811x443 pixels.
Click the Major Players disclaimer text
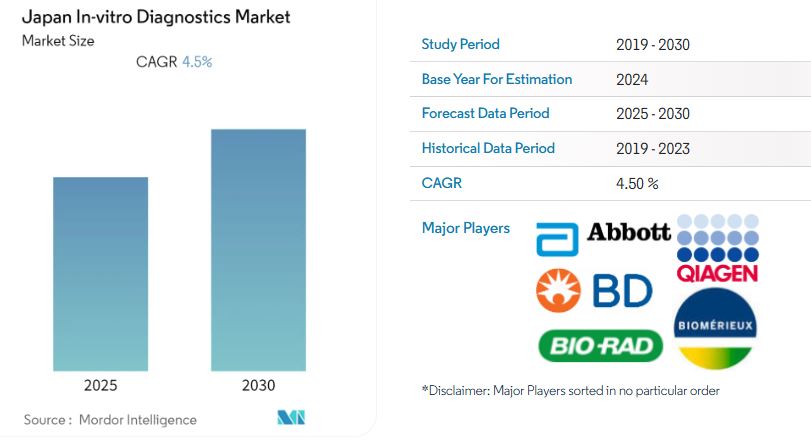pyautogui.click(x=570, y=390)
